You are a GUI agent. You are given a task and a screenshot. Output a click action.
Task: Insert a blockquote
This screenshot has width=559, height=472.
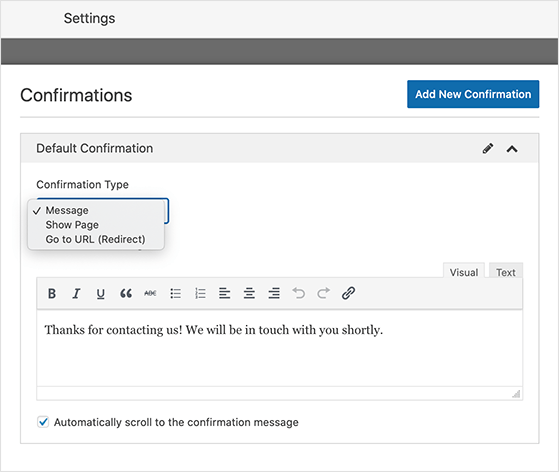(126, 293)
